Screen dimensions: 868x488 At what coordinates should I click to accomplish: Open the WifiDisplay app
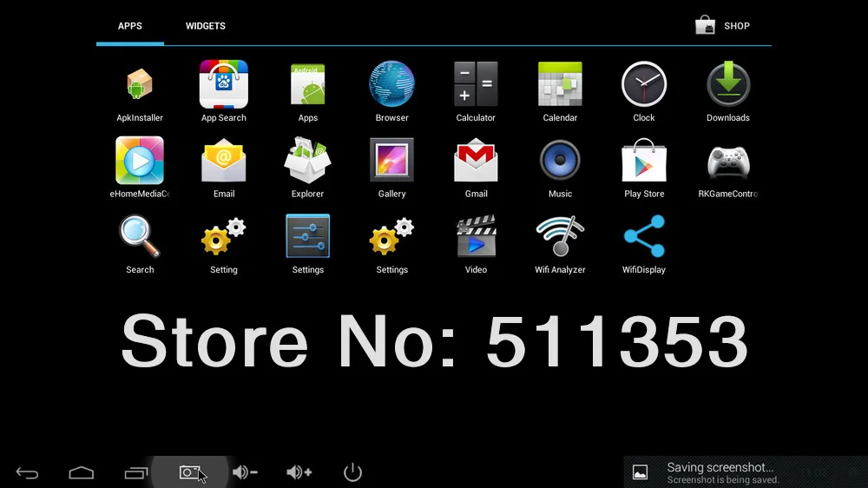644,236
